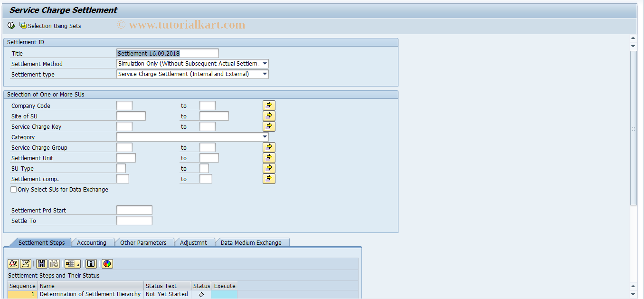The height and width of the screenshot is (299, 644).
Task: Click the SU Type from field
Action: pyautogui.click(x=121, y=168)
